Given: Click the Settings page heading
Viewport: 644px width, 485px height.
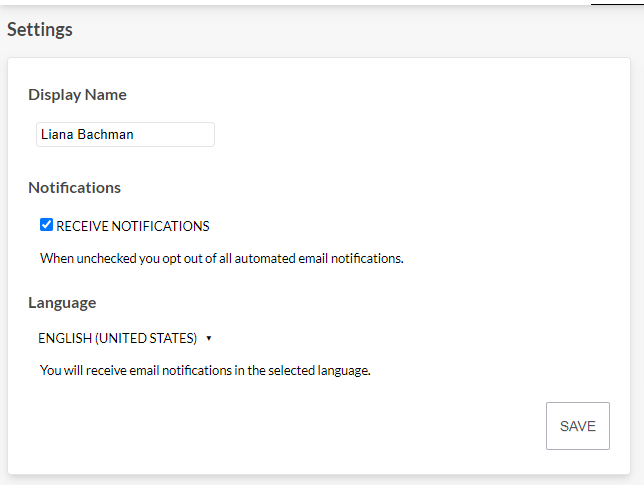Looking at the screenshot, I should click(x=40, y=30).
